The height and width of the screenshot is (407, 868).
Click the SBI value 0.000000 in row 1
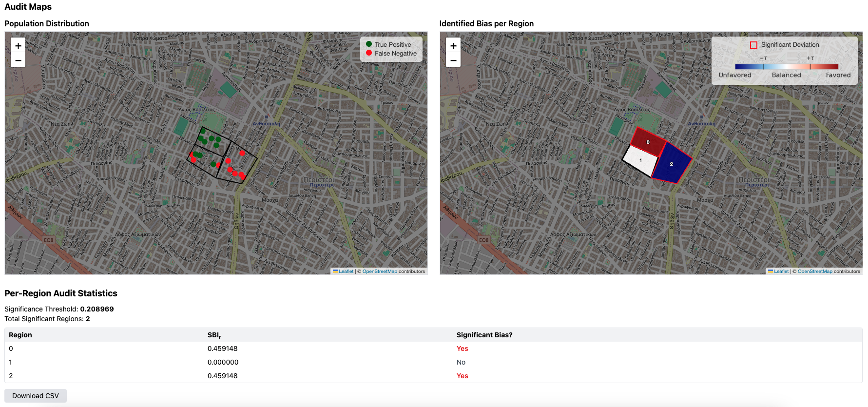223,362
